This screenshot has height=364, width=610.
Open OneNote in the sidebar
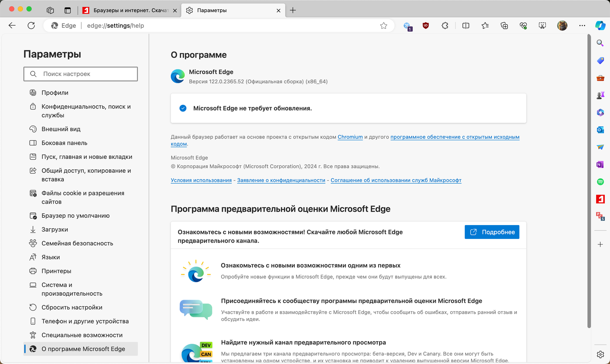(600, 165)
